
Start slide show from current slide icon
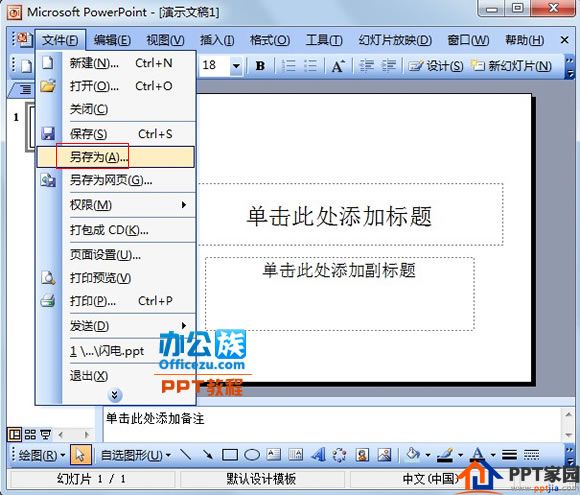click(45, 434)
